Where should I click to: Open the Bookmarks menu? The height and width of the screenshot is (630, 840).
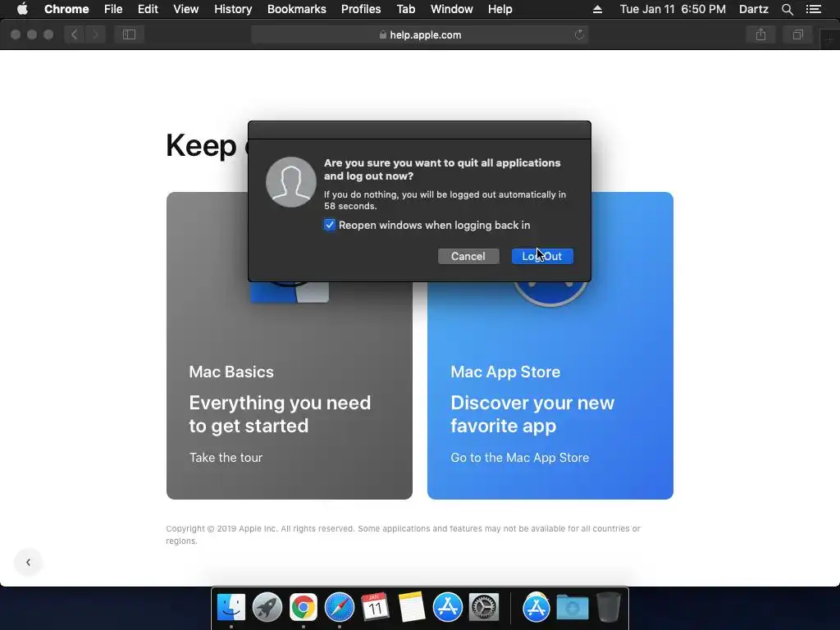click(297, 9)
